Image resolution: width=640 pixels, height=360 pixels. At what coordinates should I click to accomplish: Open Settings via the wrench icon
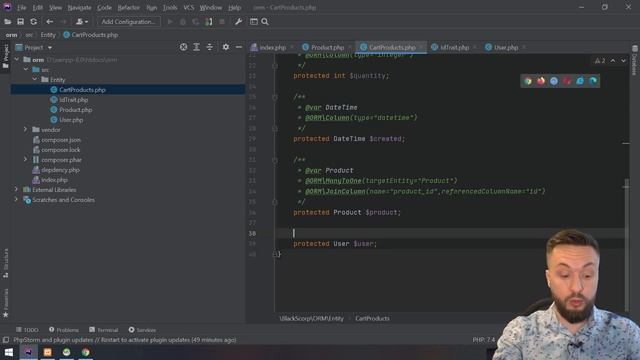238,22
